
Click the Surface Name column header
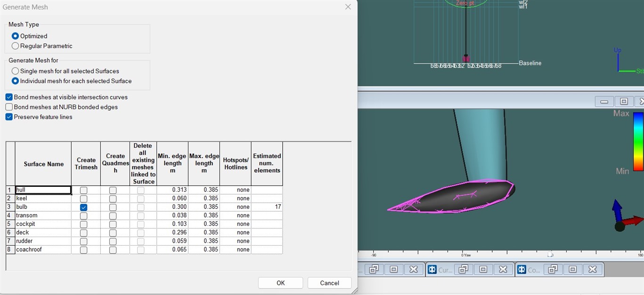[43, 164]
